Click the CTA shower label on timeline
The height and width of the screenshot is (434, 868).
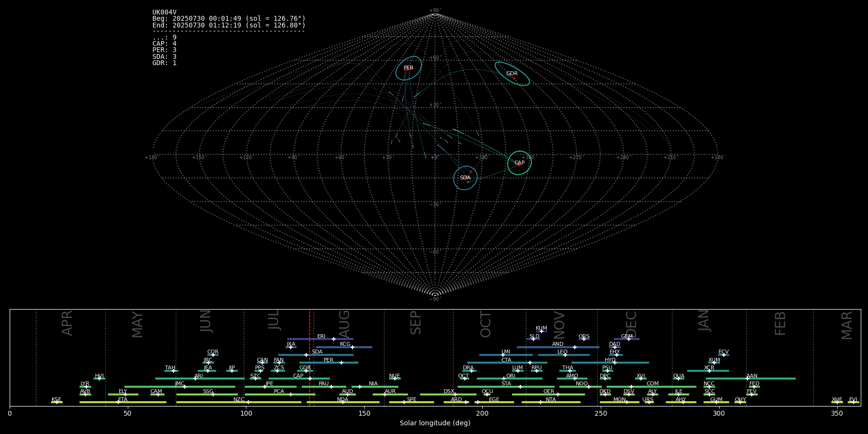[506, 360]
